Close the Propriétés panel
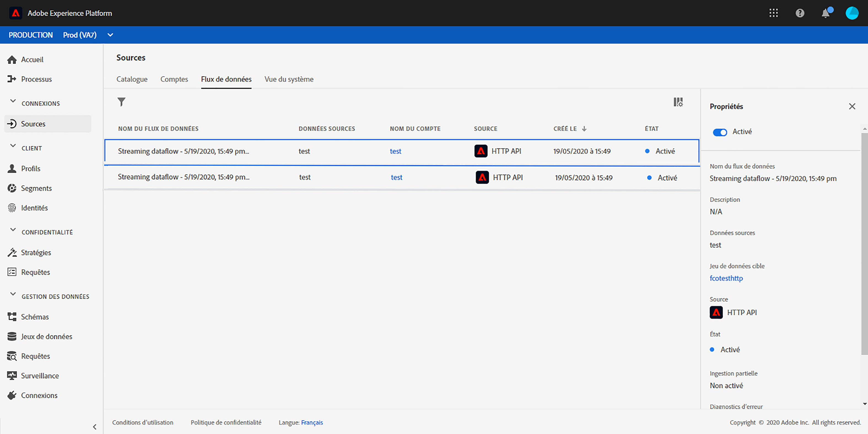 (x=852, y=106)
